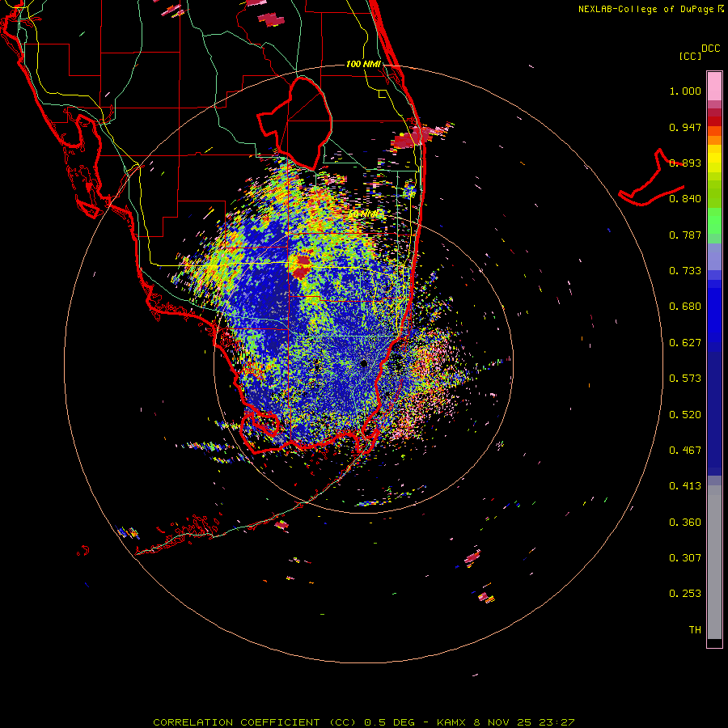Click the NEXLAB-College of DuPage label
The height and width of the screenshot is (728, 728).
[645, 9]
